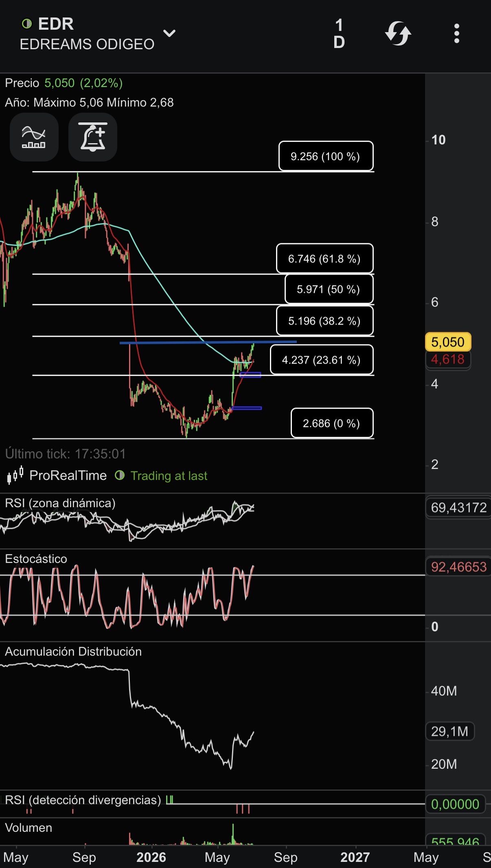Change the 1 D timeframe

(x=339, y=34)
